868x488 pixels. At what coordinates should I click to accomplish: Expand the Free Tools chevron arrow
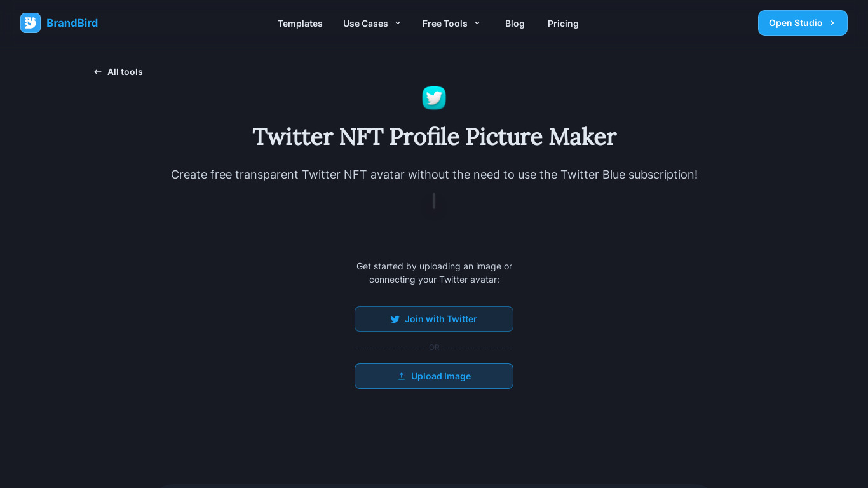[x=477, y=23]
